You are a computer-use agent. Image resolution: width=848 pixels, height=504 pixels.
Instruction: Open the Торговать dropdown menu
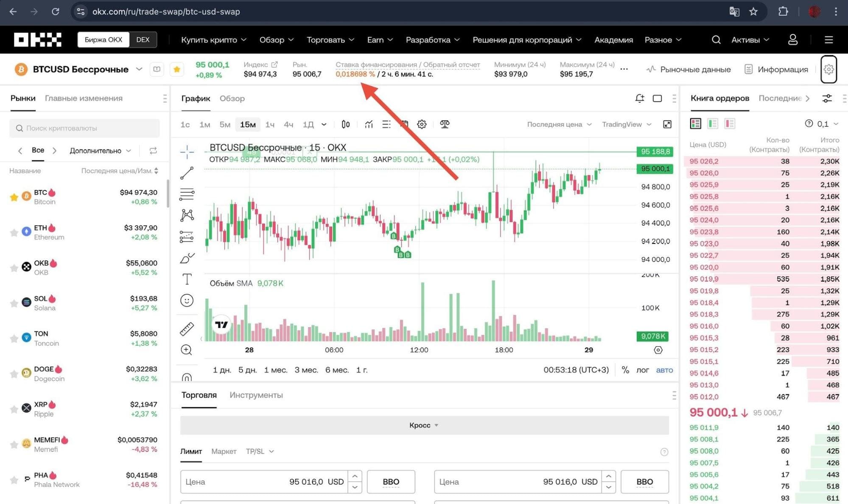click(x=330, y=40)
